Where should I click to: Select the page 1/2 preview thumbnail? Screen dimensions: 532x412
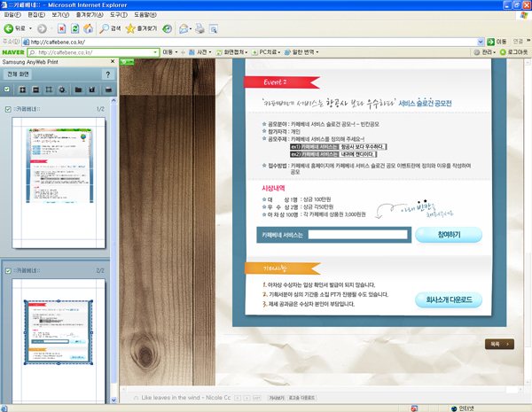click(59, 183)
